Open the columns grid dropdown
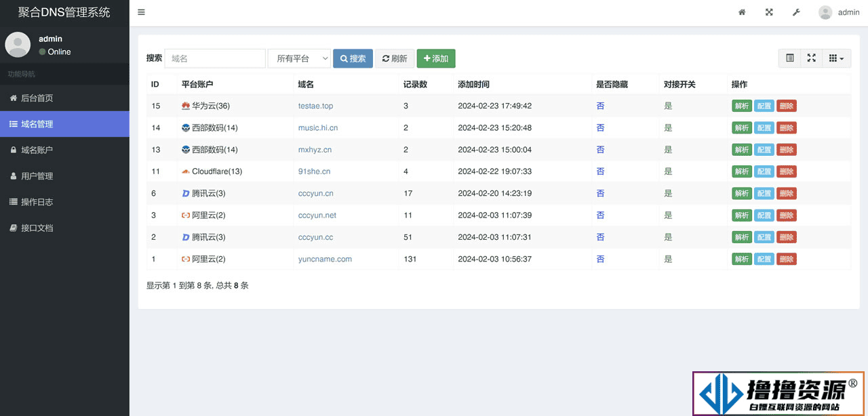 coord(836,58)
